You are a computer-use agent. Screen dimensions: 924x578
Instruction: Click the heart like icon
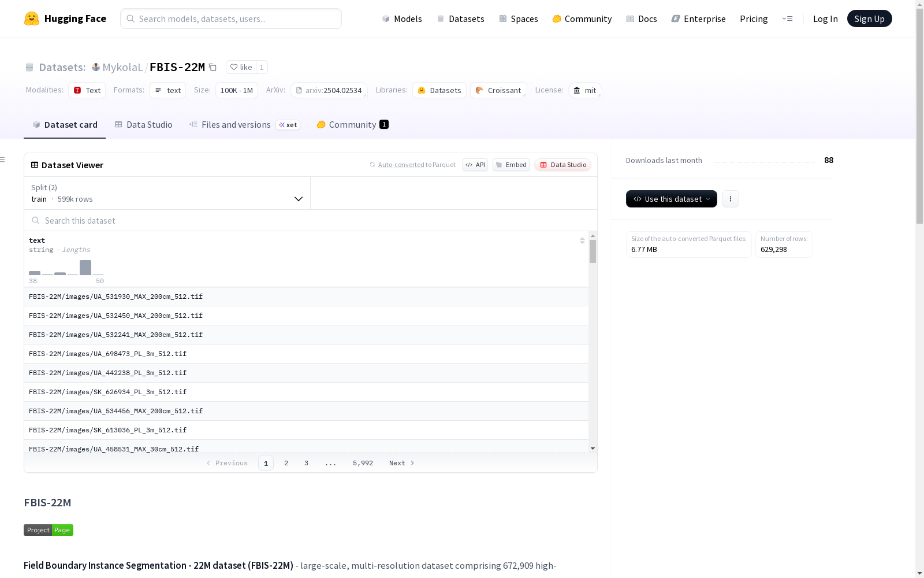pos(233,67)
